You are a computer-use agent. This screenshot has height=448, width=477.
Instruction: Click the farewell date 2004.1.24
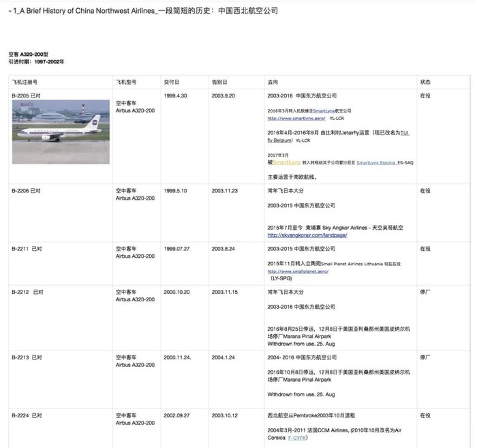coord(224,357)
